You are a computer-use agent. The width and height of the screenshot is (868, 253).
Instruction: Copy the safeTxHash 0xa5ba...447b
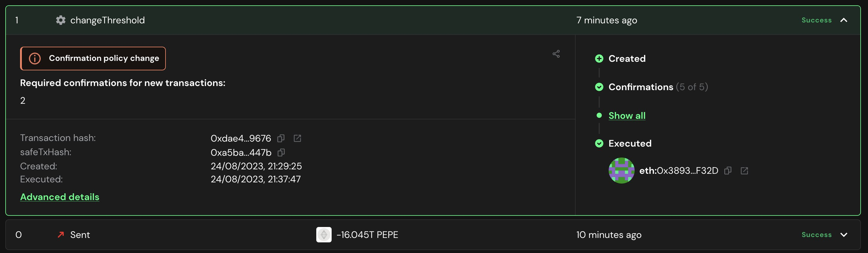point(281,153)
